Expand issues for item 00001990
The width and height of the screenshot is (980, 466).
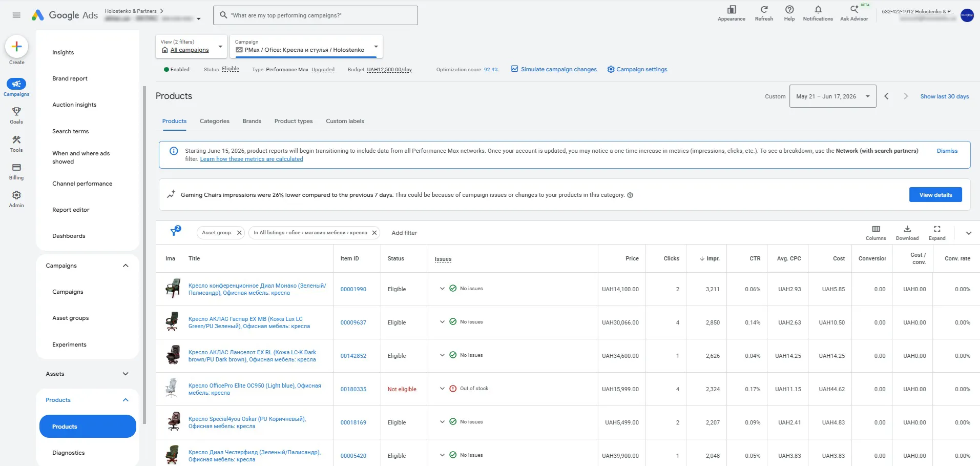coord(442,289)
